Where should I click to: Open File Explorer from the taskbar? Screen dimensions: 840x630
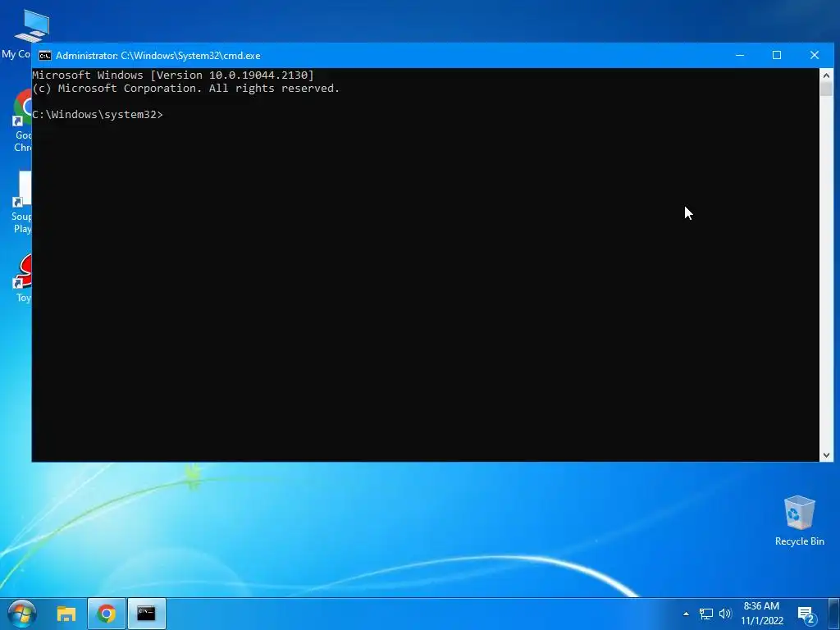point(66,614)
